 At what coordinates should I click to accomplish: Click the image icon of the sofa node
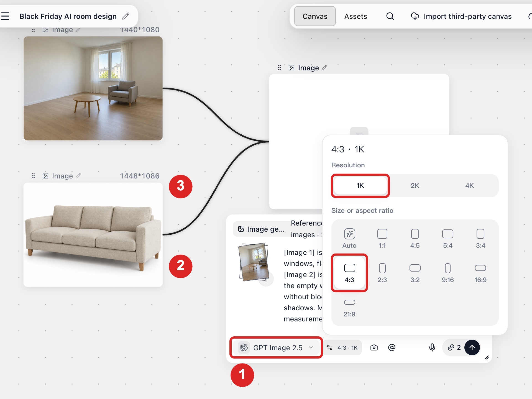tap(45, 176)
